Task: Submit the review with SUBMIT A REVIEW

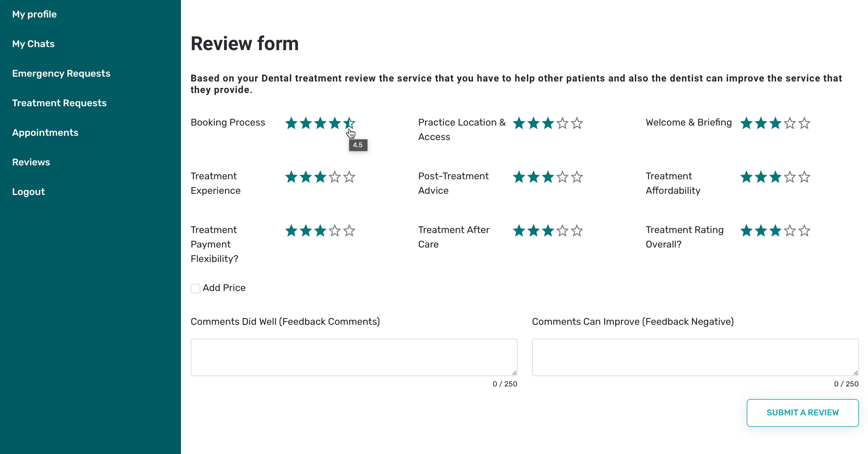Action: tap(802, 413)
